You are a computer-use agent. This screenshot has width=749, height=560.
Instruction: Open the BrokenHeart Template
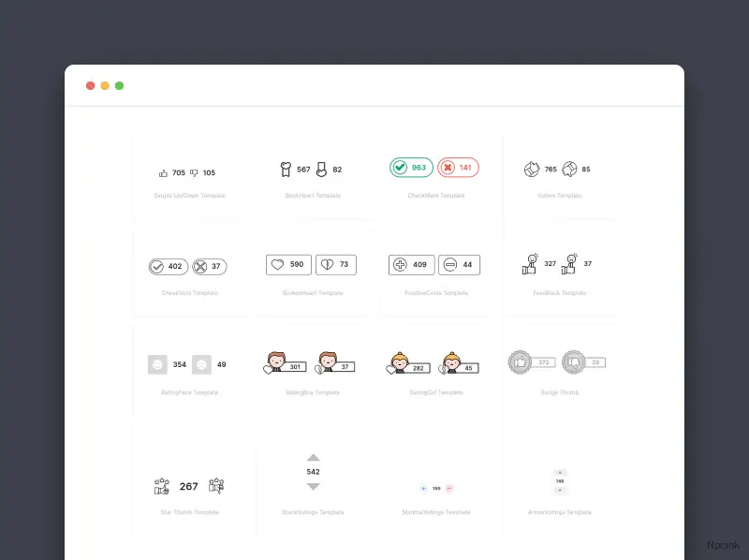(x=314, y=292)
